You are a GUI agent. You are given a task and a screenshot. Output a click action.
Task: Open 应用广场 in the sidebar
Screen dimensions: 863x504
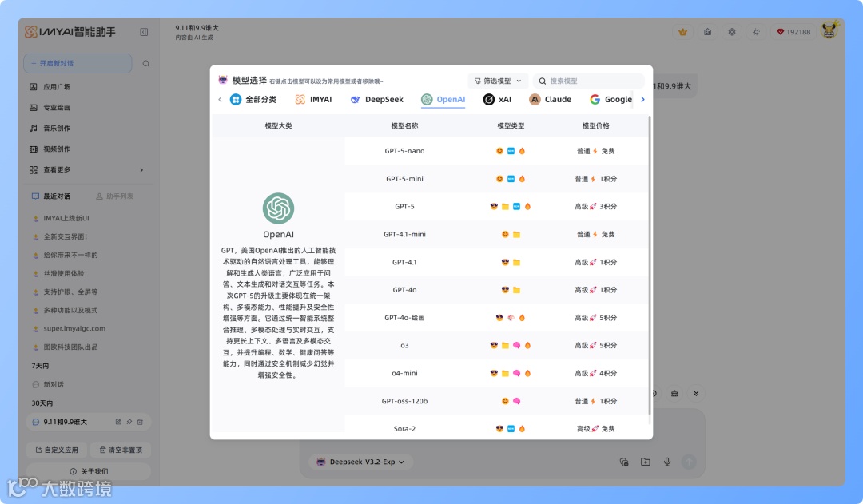click(x=56, y=87)
